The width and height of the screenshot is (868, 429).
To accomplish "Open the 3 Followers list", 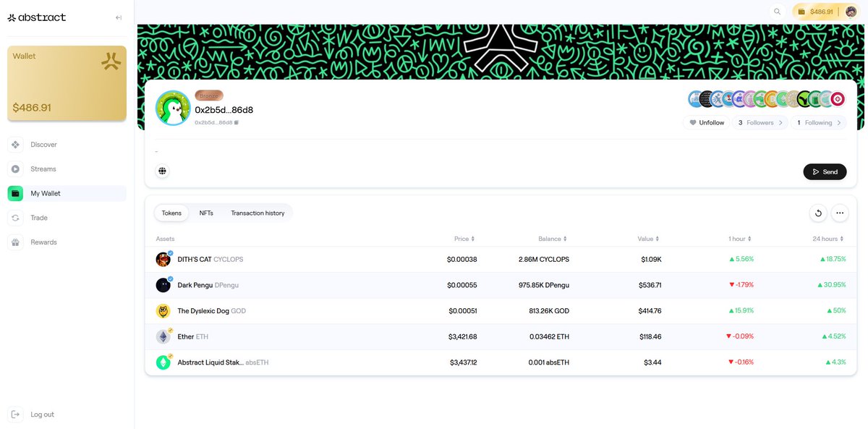I will 759,123.
